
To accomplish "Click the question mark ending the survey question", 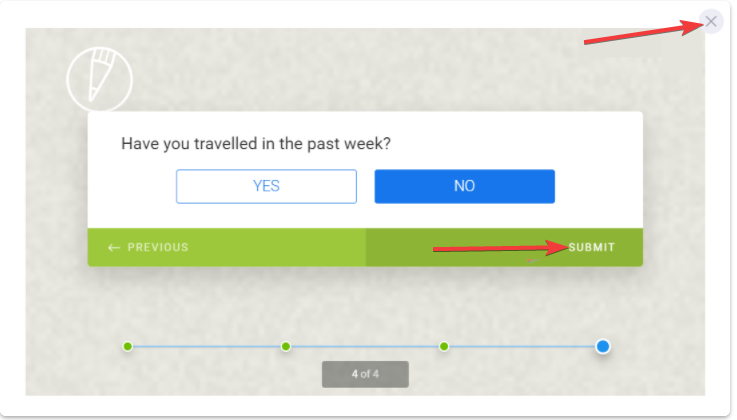I will [386, 144].
